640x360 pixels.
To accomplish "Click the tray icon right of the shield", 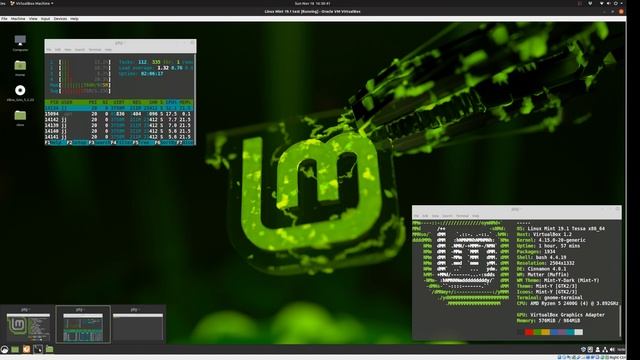I will click(590, 349).
